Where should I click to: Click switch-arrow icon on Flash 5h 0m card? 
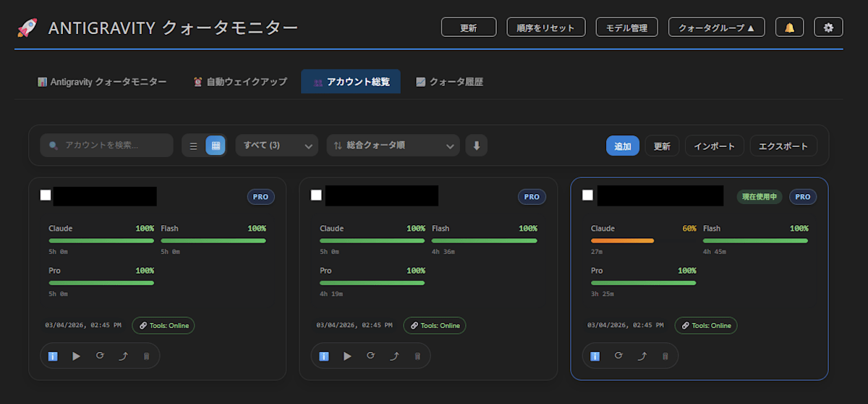pos(123,356)
